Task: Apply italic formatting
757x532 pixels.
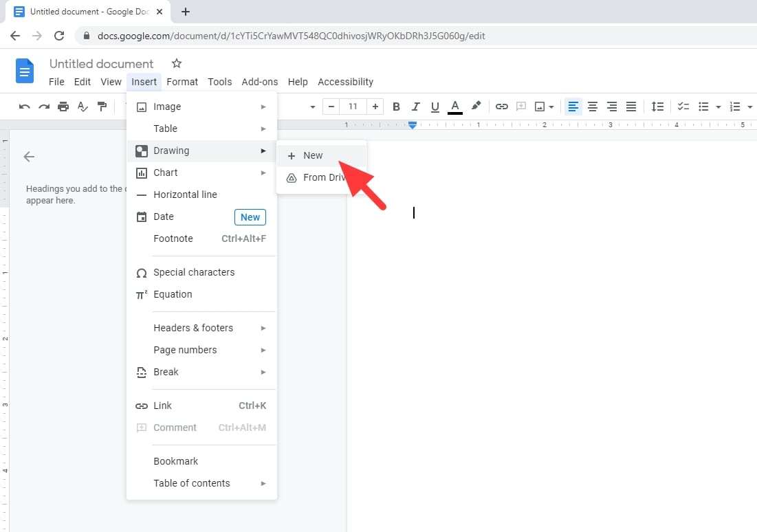Action: (x=415, y=107)
